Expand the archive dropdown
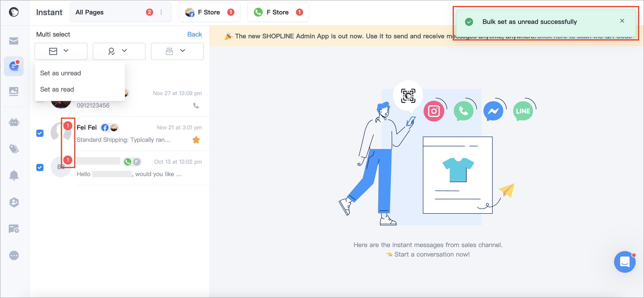This screenshot has width=644, height=298. tap(177, 51)
